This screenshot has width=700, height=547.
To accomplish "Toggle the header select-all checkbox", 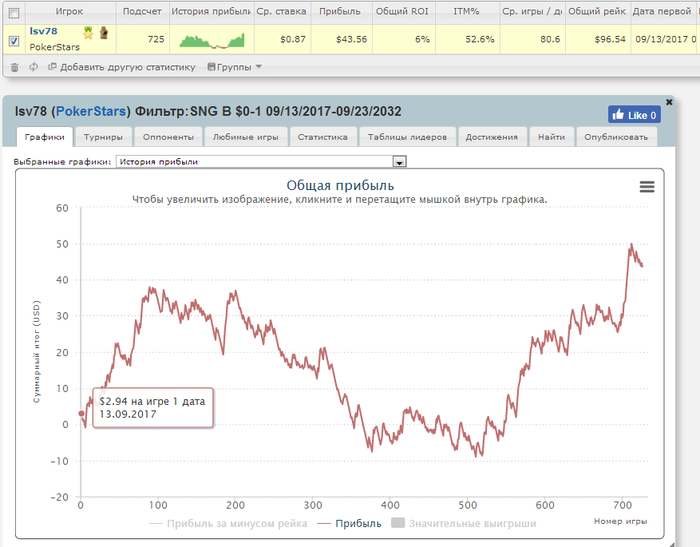I will 14,13.
